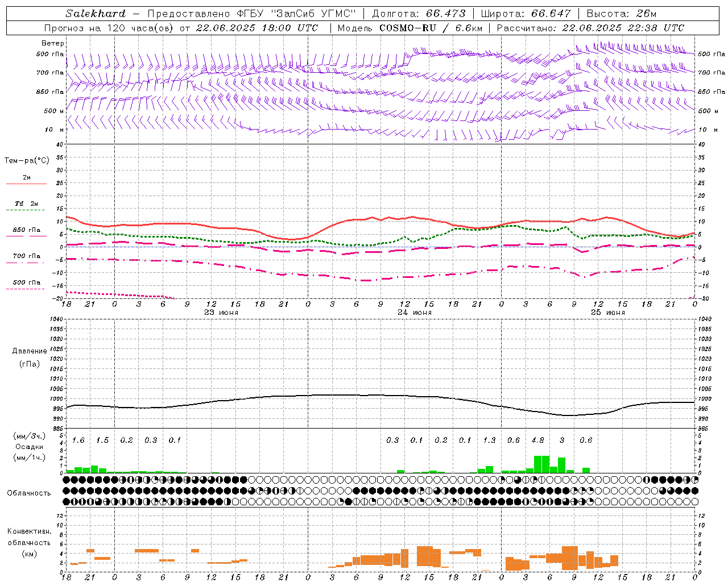The height and width of the screenshot is (582, 728).
Task: Click the "Ветер" wind panel label
Action: [x=53, y=43]
